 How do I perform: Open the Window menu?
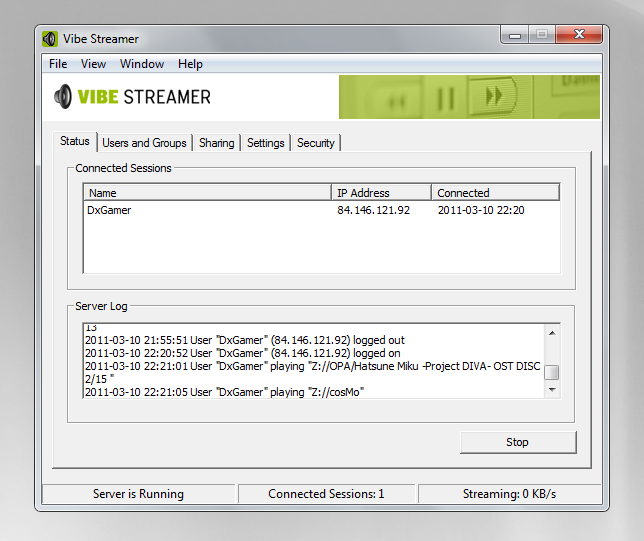142,64
